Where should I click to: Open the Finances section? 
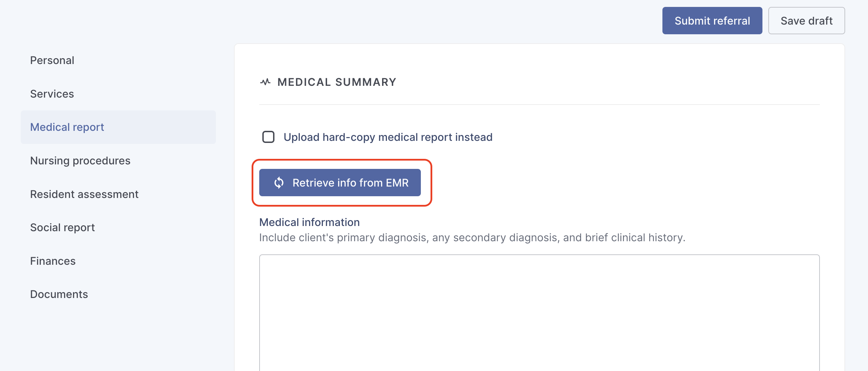(x=53, y=261)
